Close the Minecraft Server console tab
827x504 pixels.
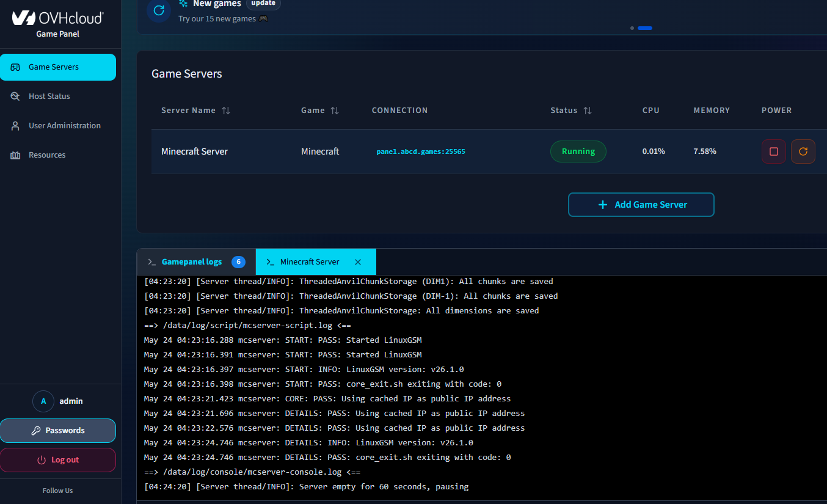358,262
